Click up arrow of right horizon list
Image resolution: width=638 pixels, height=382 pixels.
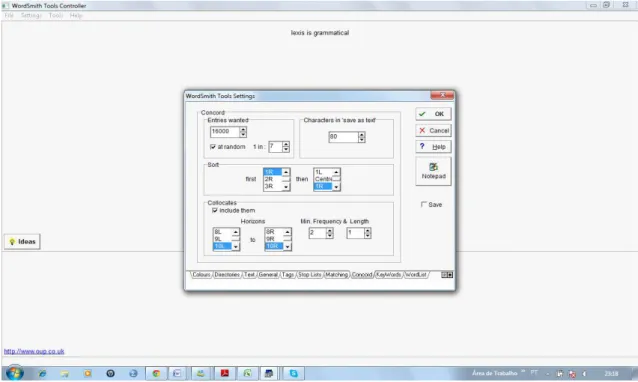pyautogui.click(x=288, y=232)
